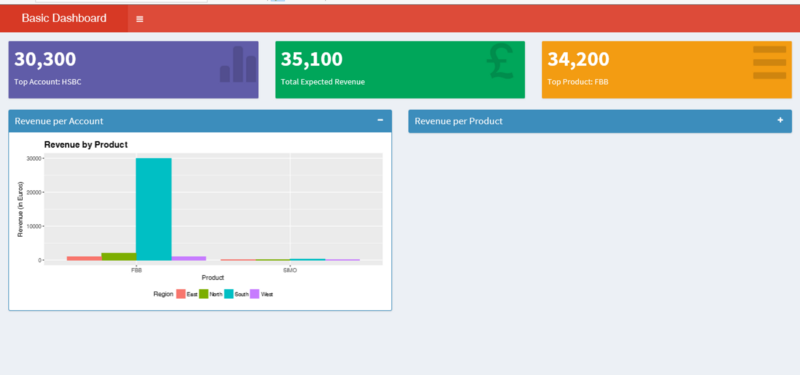Viewport: 800px width, 375px height.
Task: Select the East region legend swatch
Action: [x=181, y=294]
